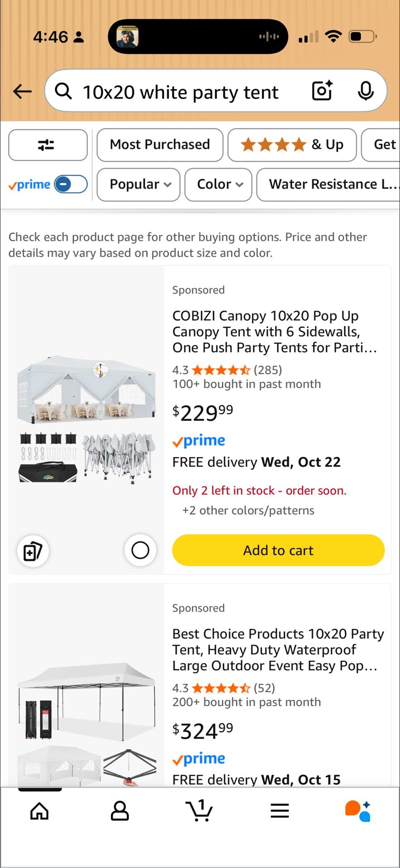The image size is (400, 868).
Task: Select the Most Purchased filter
Action: 160,145
